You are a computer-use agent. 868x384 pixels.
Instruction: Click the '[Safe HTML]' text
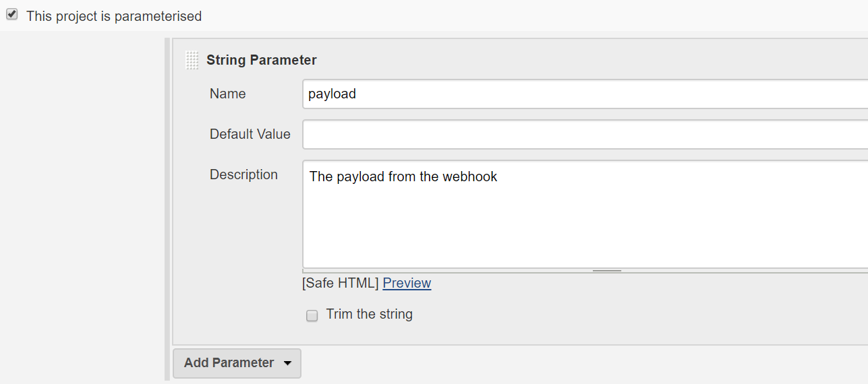[340, 283]
